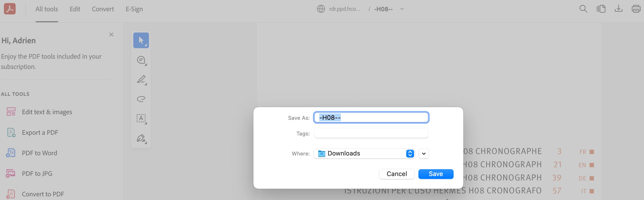The image size is (644, 200).
Task: Click the Save button
Action: 436,174
